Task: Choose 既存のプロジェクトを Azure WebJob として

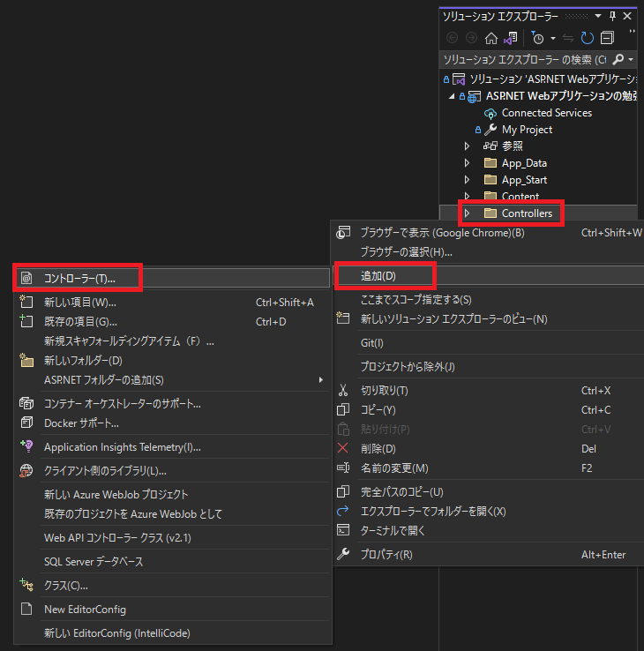Action: [x=172, y=514]
